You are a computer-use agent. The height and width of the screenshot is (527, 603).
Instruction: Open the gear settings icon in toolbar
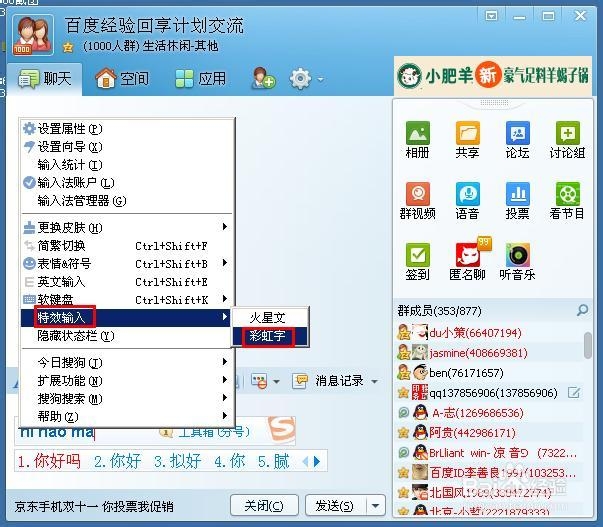tap(300, 79)
